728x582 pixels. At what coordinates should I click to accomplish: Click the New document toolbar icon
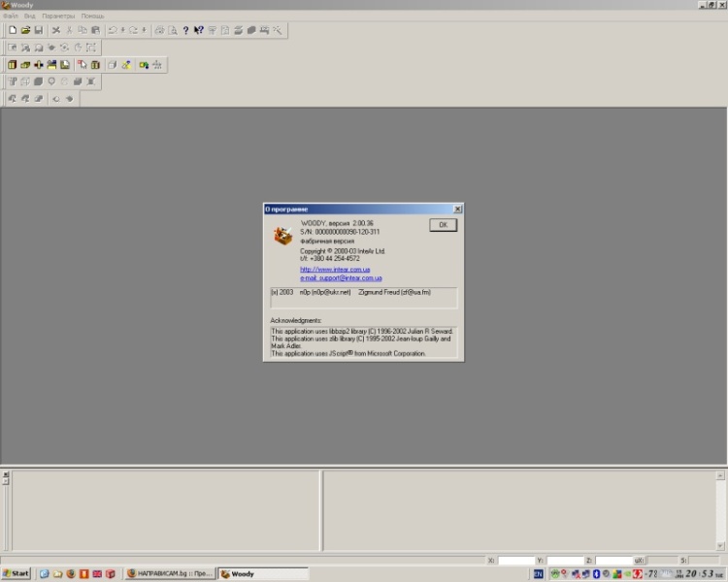(x=13, y=30)
